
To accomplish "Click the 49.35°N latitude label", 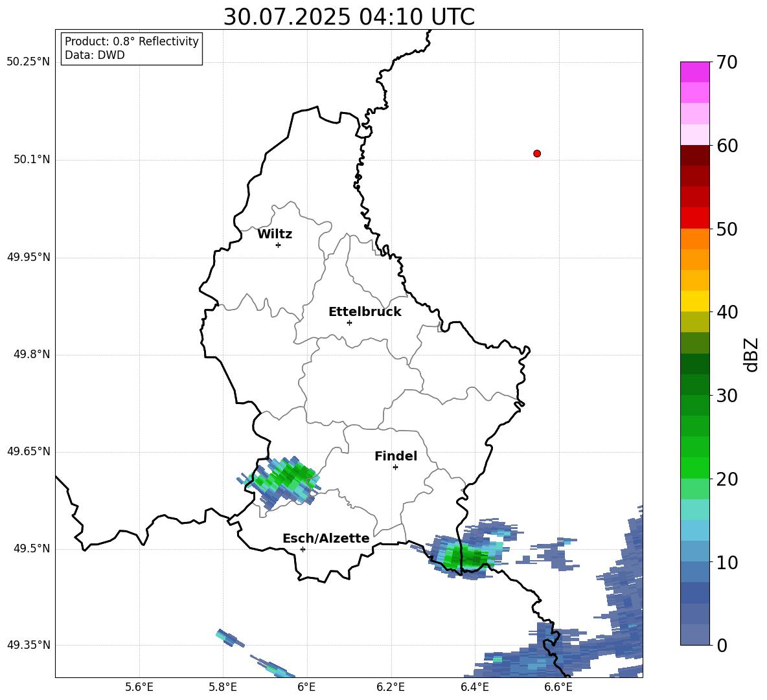I will 29,645.
